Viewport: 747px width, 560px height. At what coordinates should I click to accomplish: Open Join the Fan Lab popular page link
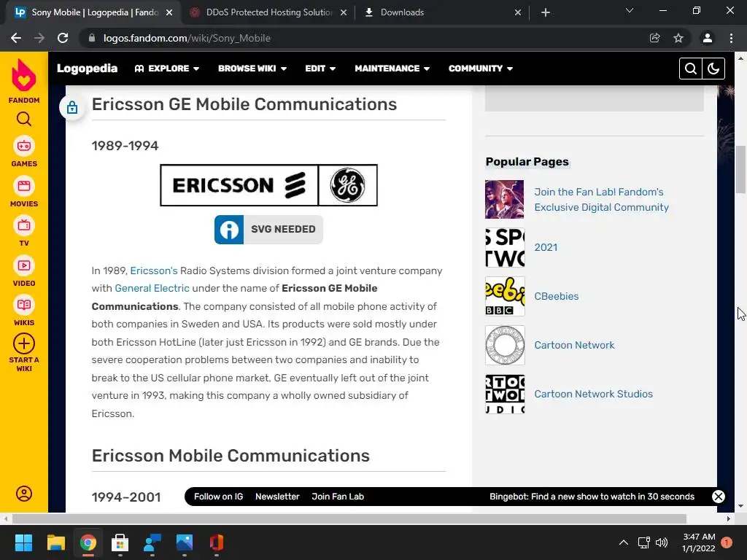pos(601,200)
